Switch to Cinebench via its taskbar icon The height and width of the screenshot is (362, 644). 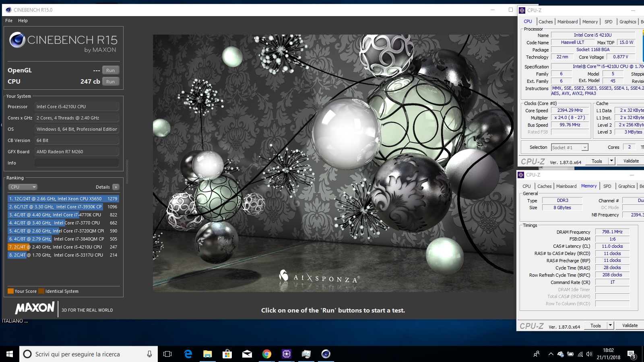(326, 354)
